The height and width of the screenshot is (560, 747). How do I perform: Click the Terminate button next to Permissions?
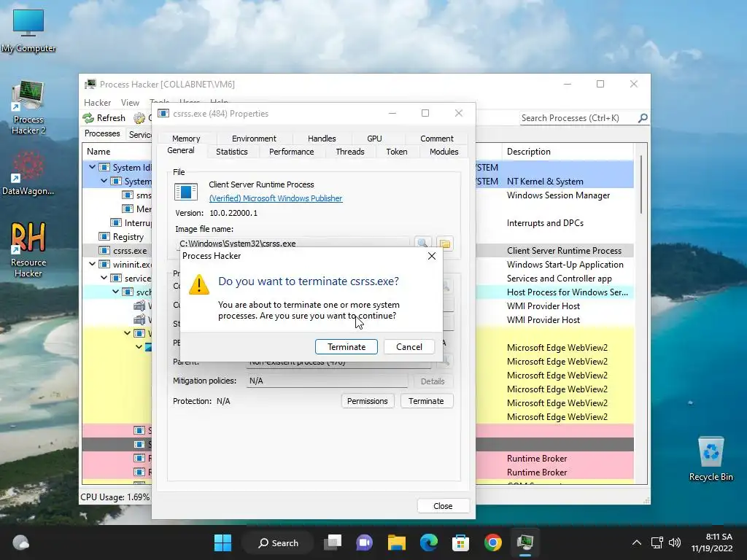tap(426, 401)
